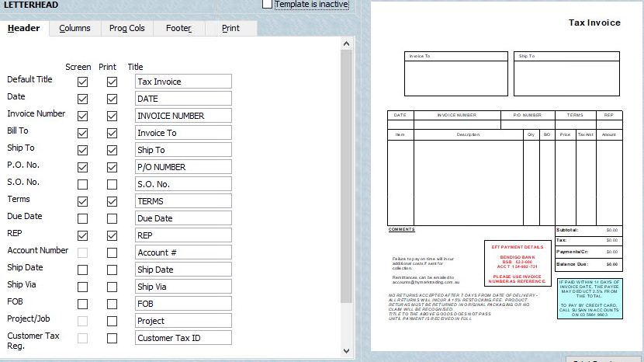The image size is (644, 362).
Task: Click the P/O NUMBER title field
Action: [183, 167]
